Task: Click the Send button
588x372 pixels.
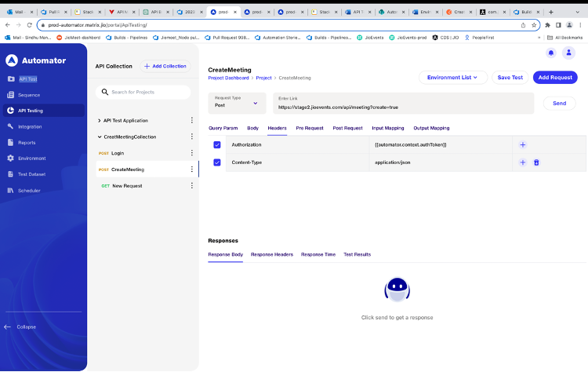Action: point(559,104)
